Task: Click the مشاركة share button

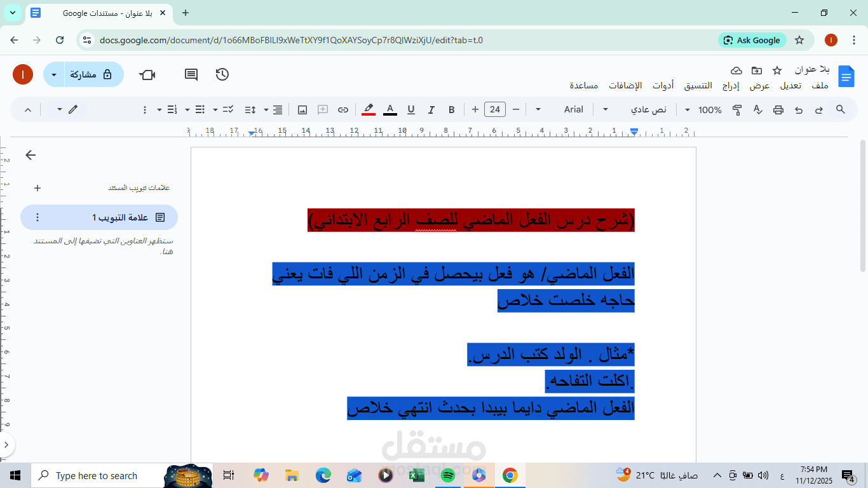Action: pos(94,75)
